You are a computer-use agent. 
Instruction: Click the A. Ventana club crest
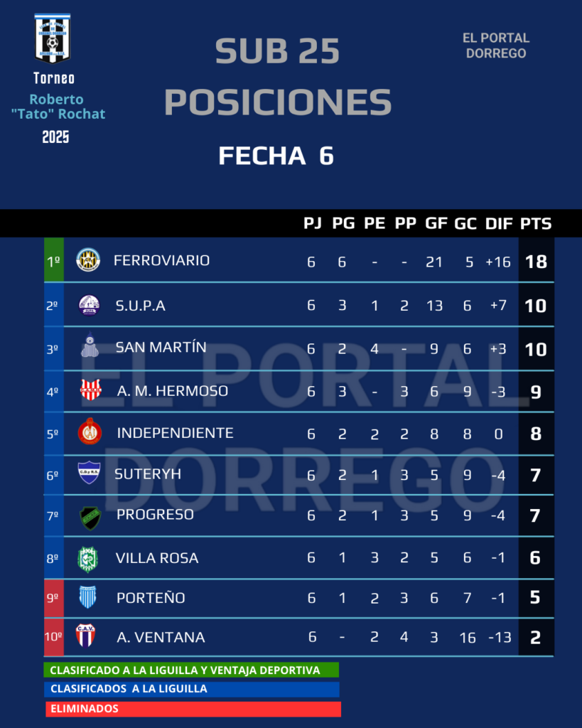86,636
